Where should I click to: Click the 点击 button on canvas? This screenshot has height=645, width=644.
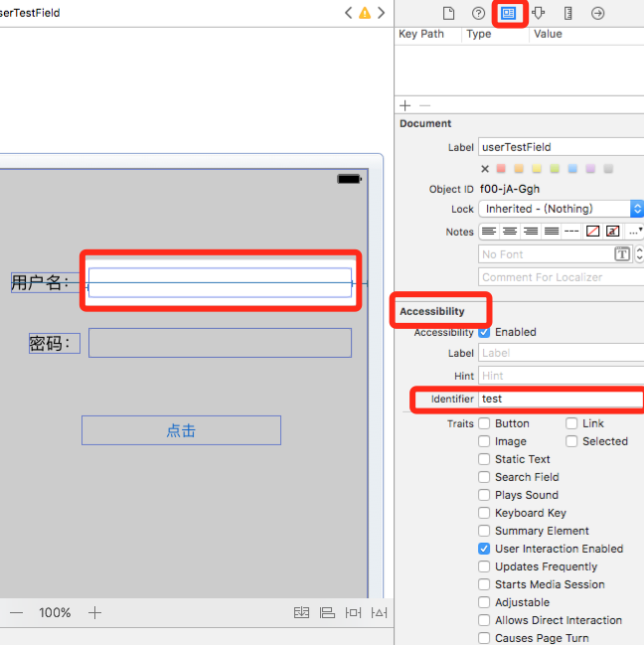181,430
